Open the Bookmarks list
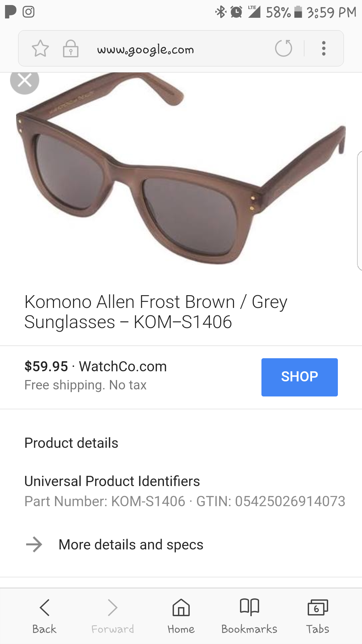Image resolution: width=362 pixels, height=644 pixels. click(249, 616)
